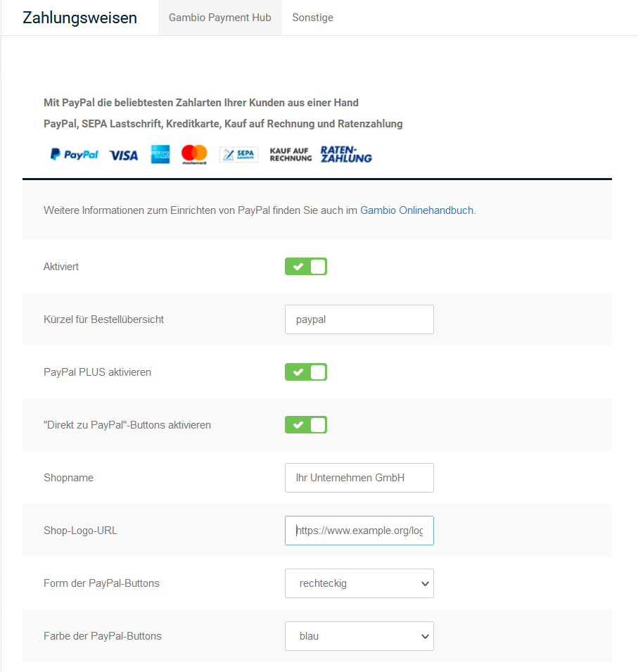This screenshot has width=638, height=672.
Task: Click the VISA card logo
Action: pos(124,155)
